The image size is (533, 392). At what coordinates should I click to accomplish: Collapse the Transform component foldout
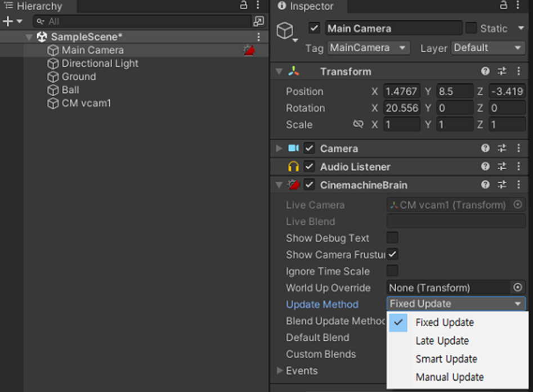[x=279, y=71]
